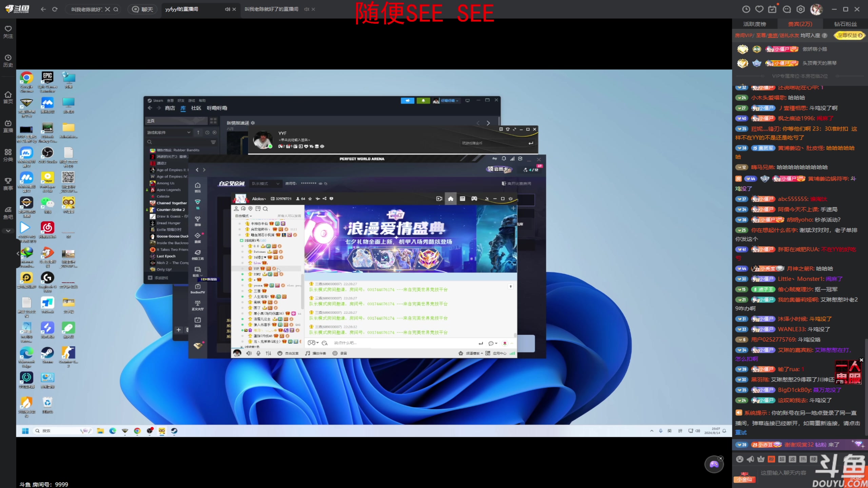Screen dimensions: 868x488
Task: Open 赛事 tournaments in the sidebar
Action: click(8, 184)
